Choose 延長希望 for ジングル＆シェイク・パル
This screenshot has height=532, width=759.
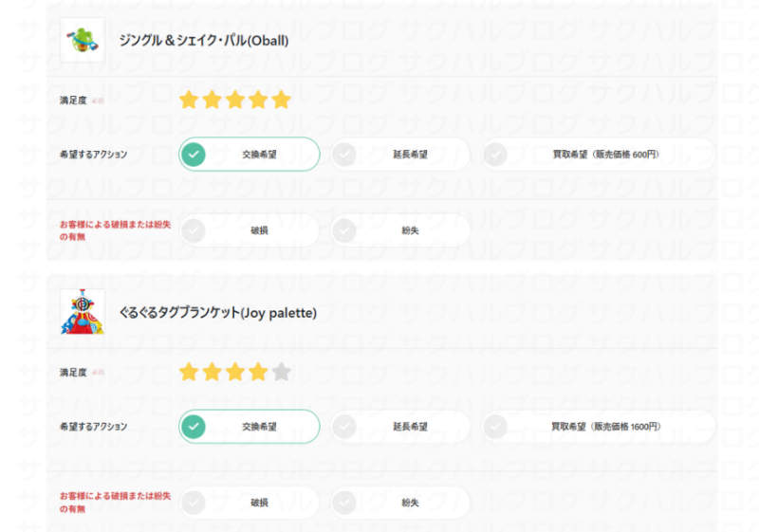[x=400, y=154]
